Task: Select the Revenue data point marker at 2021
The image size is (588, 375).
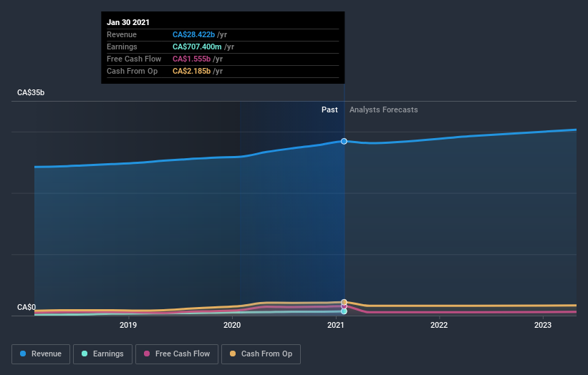Action: pos(344,141)
